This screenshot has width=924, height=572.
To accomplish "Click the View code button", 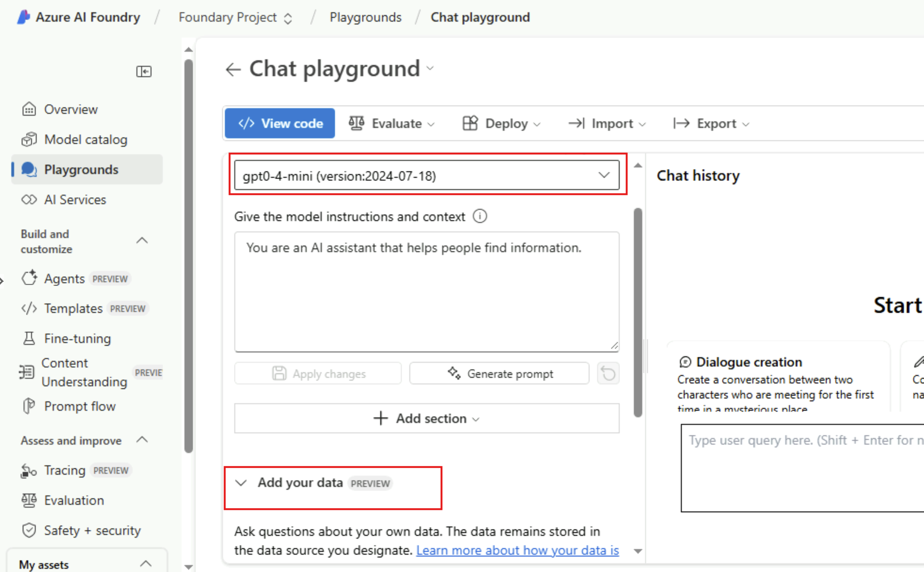I will (x=280, y=123).
